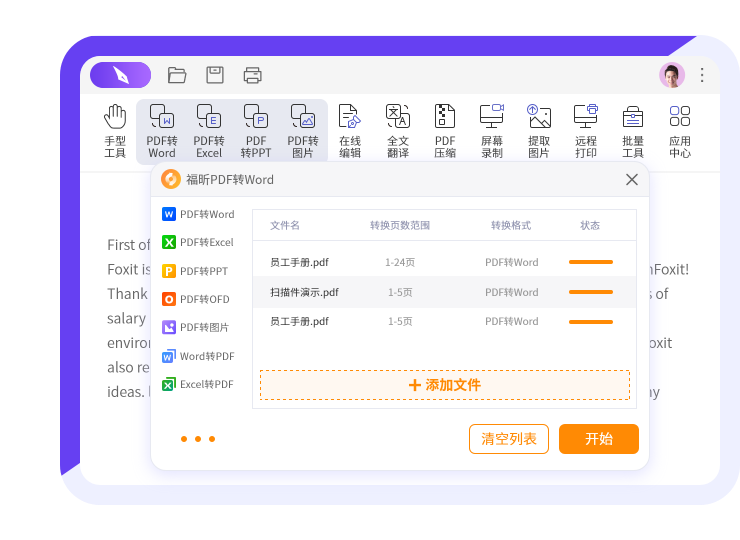Save the document with the floppy icon
This screenshot has height=540, width=740.
coord(215,75)
